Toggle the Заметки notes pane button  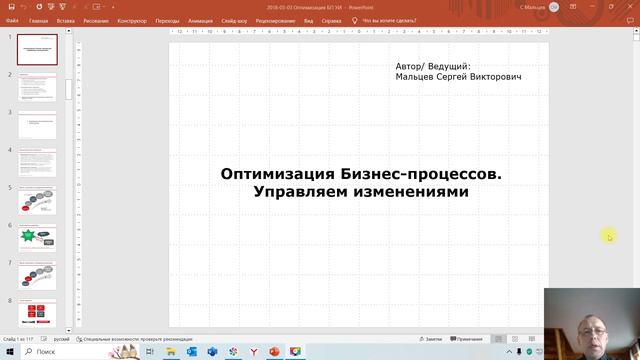click(x=431, y=339)
